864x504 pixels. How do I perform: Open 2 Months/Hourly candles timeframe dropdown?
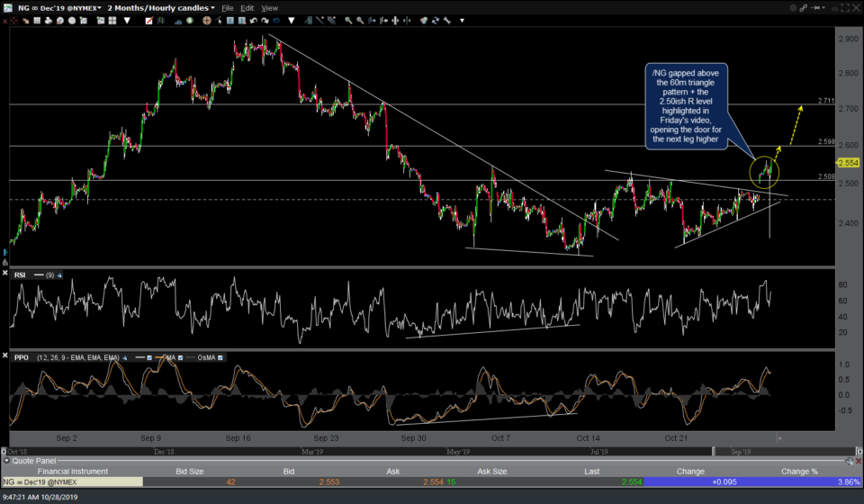[x=161, y=8]
